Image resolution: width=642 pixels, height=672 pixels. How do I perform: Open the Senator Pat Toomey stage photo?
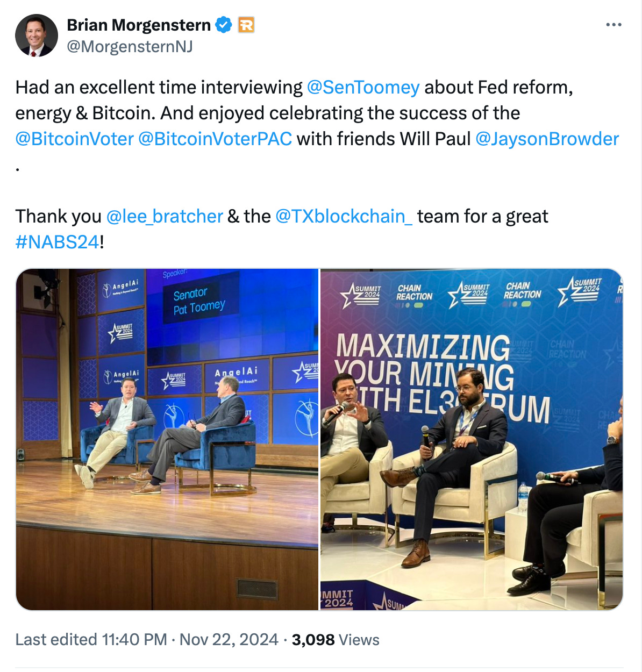[167, 439]
